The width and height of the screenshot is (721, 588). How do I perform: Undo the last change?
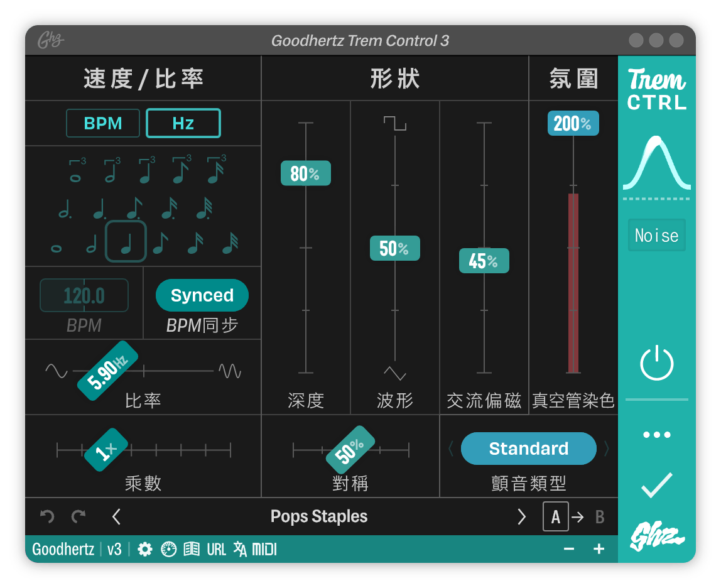47,516
